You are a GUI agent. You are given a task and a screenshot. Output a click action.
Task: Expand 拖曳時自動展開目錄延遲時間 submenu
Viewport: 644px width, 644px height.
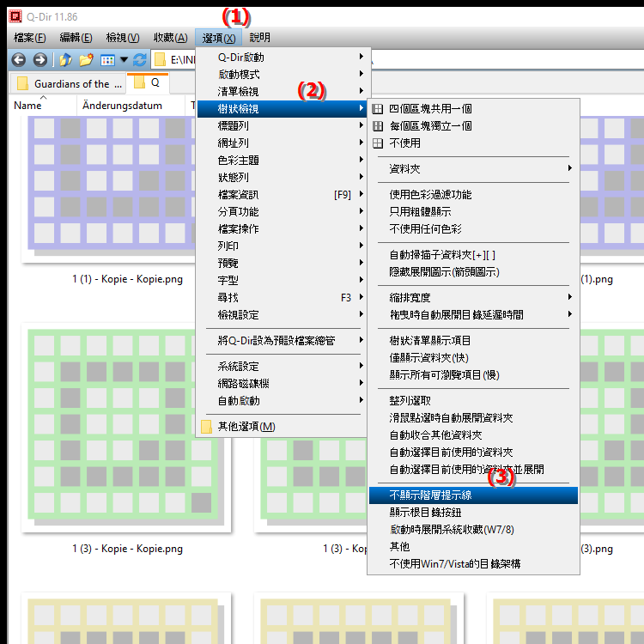(473, 315)
